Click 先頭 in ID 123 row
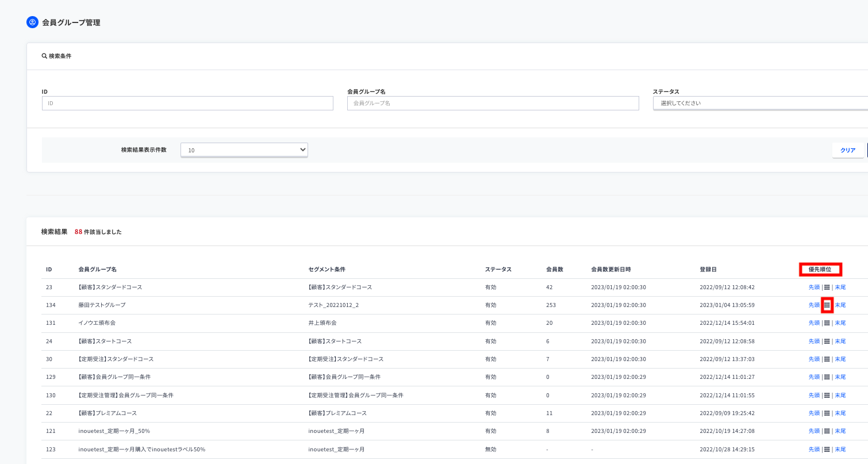868x464 pixels. [814, 450]
